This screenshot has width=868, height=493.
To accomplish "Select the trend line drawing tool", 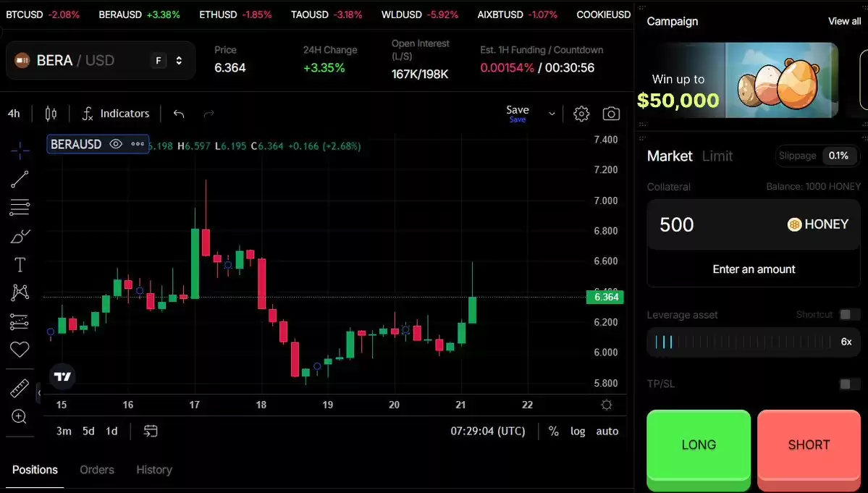I will point(20,180).
